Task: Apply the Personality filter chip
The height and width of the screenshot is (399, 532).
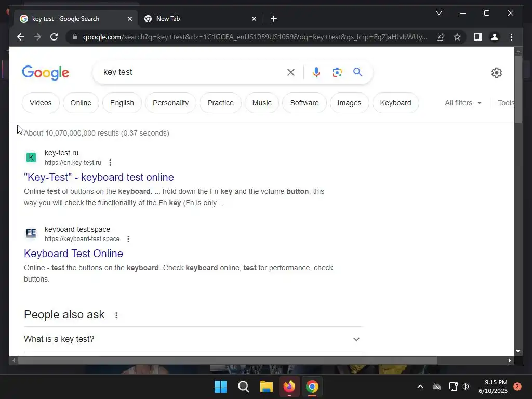Action: (170, 103)
